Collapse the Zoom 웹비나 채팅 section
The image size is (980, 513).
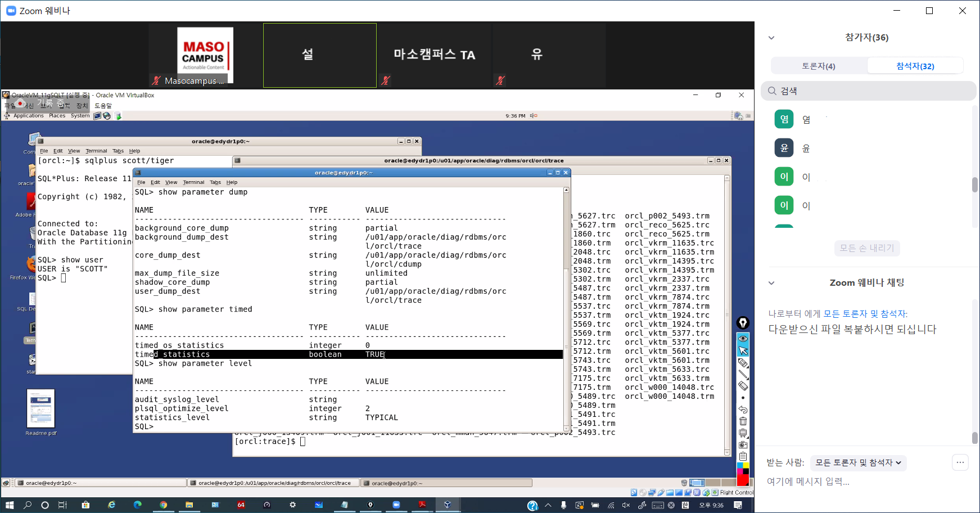pos(771,283)
